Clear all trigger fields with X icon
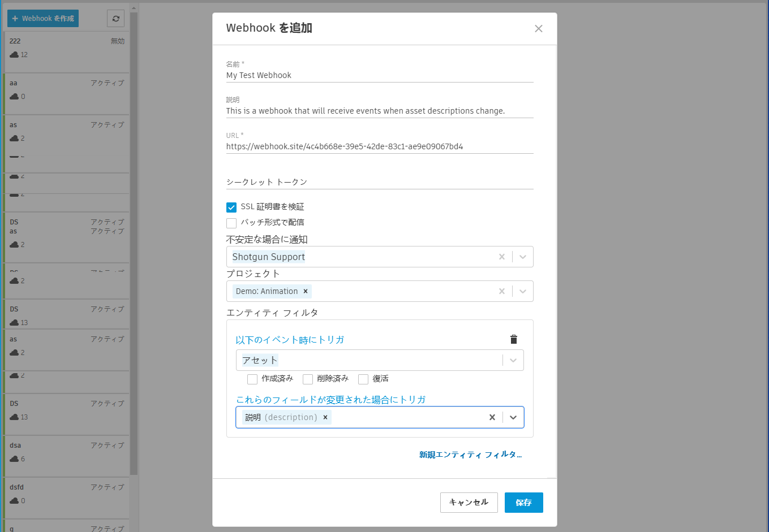Viewport: 769px width, 532px height. 492,417
